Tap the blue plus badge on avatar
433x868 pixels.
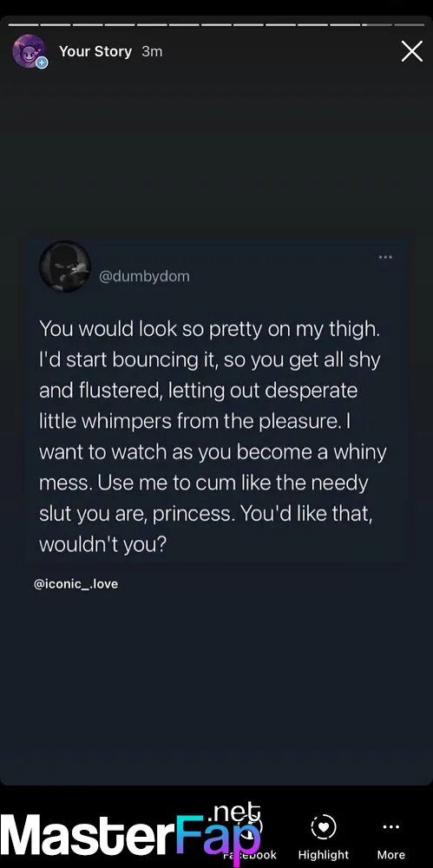(42, 63)
